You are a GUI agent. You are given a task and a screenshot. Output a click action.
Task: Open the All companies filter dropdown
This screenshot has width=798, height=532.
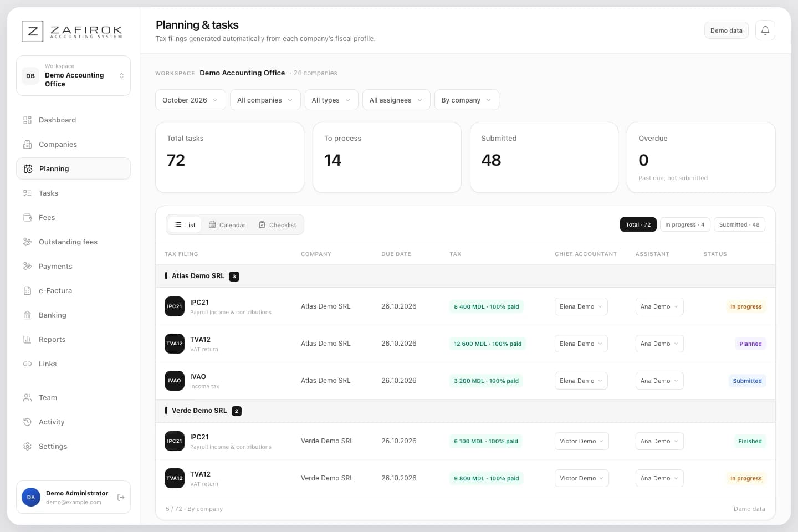pyautogui.click(x=265, y=100)
